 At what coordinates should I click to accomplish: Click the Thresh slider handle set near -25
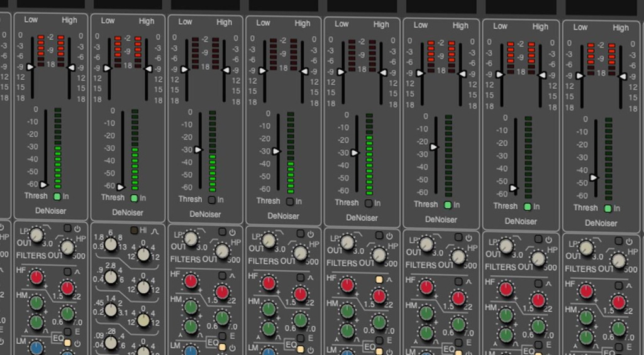(434, 147)
